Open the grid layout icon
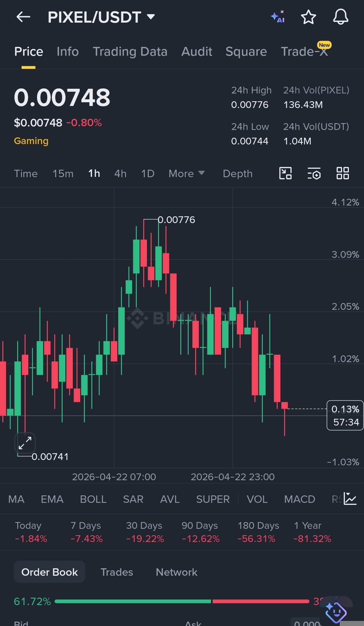 click(x=343, y=173)
